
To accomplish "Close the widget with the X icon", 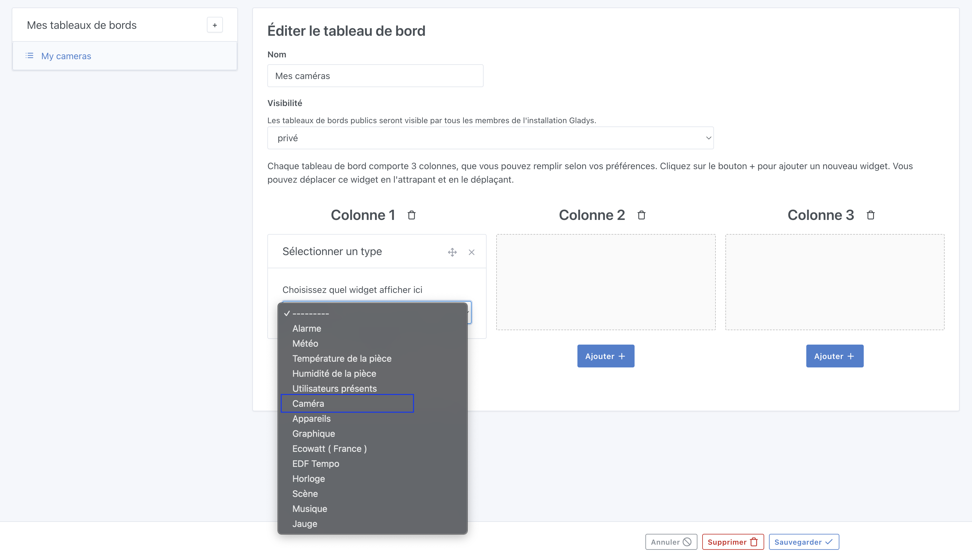I will click(472, 252).
